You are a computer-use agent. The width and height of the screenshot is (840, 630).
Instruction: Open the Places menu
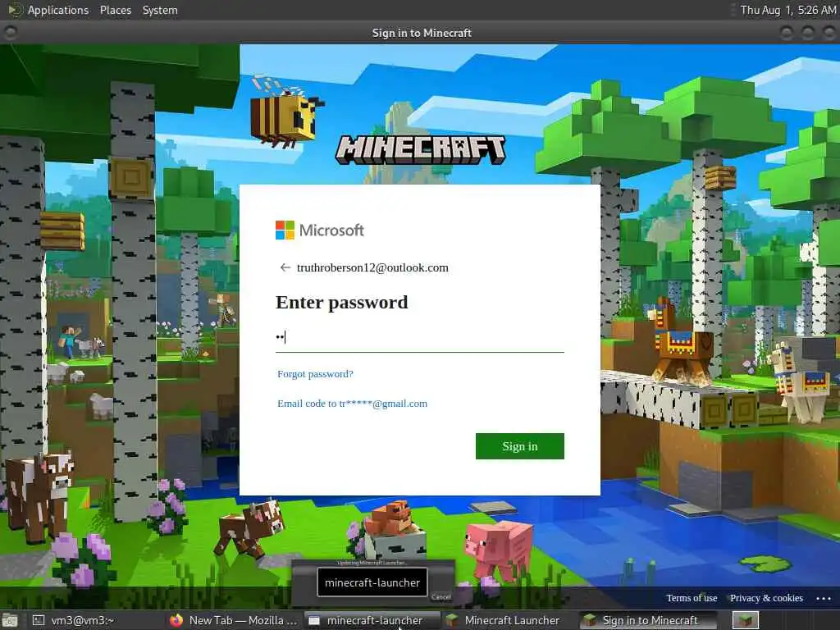(x=115, y=10)
